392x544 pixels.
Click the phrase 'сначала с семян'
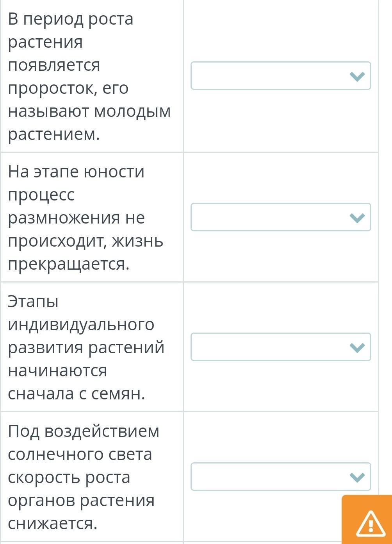pyautogui.click(x=76, y=394)
